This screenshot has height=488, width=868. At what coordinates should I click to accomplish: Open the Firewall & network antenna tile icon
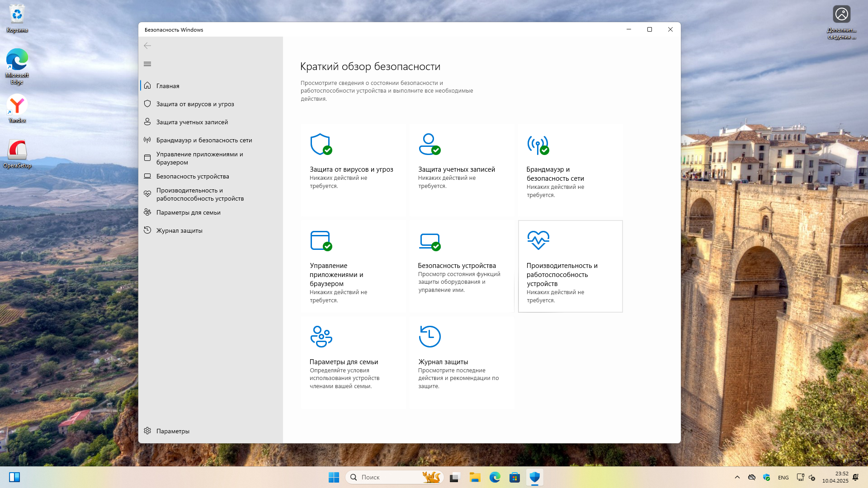tap(538, 145)
